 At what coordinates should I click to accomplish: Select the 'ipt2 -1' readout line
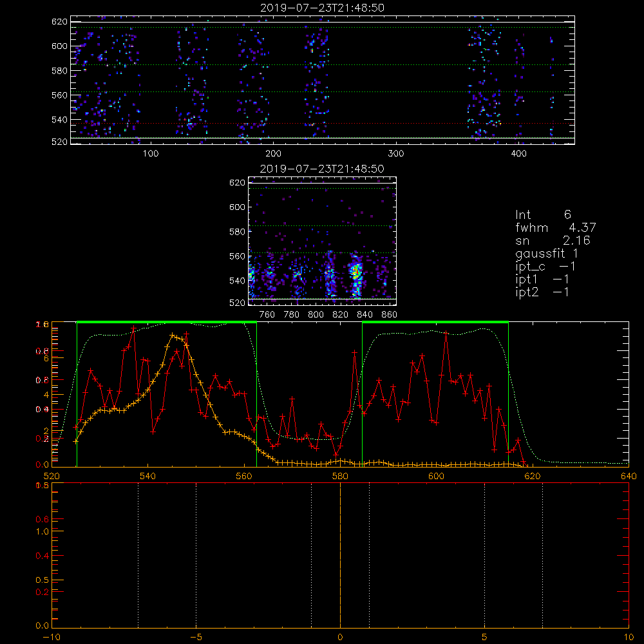click(x=542, y=292)
